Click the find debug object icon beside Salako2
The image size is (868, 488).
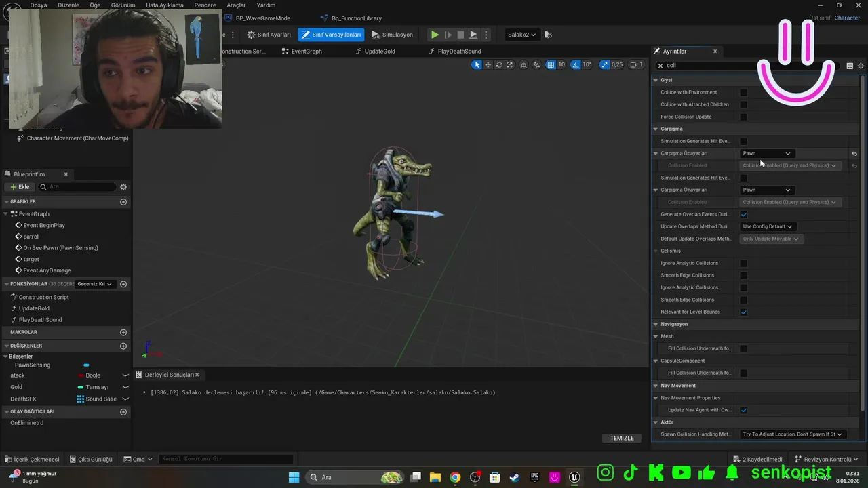pos(549,35)
